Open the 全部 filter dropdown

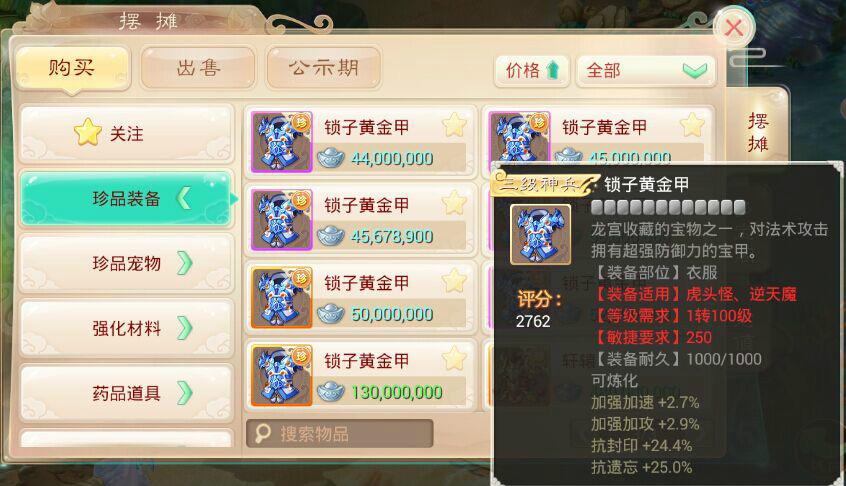pyautogui.click(x=646, y=71)
